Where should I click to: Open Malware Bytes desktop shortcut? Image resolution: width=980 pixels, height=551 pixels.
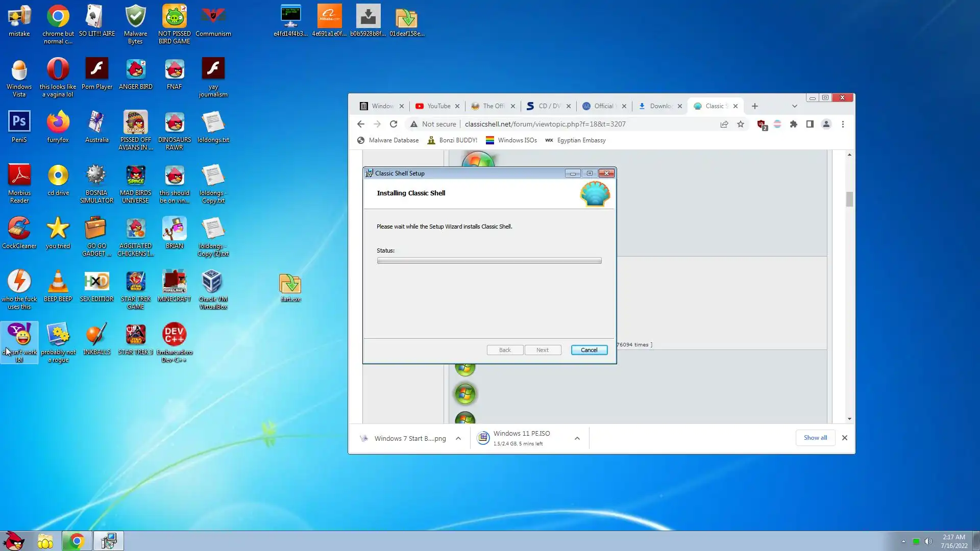coord(135,24)
